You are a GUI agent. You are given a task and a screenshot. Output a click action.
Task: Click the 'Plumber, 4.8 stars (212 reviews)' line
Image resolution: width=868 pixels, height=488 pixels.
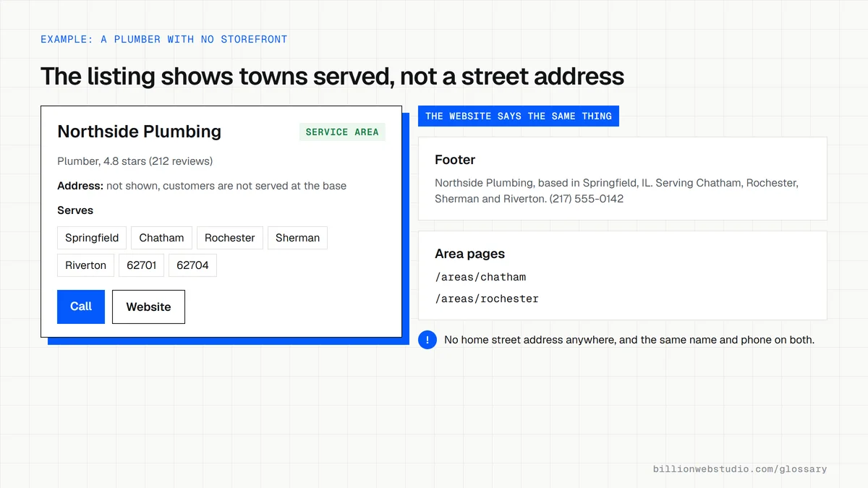pyautogui.click(x=135, y=161)
